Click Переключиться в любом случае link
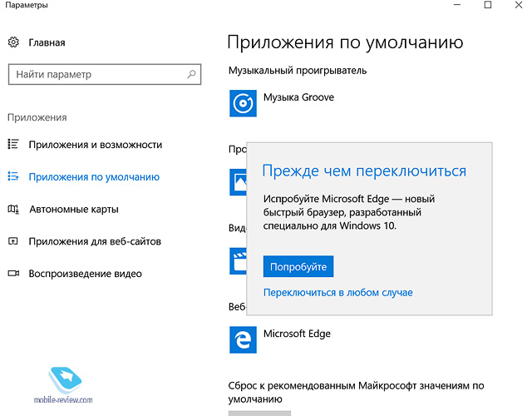 (338, 293)
